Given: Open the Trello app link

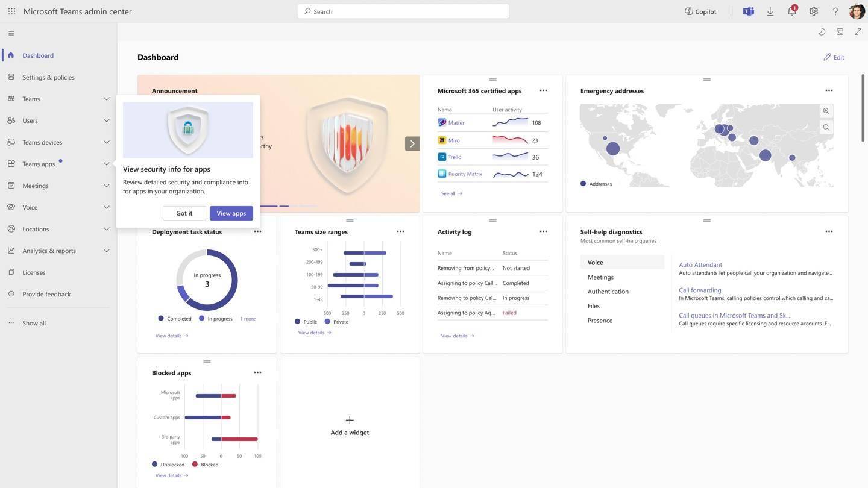Looking at the screenshot, I should click(x=454, y=157).
